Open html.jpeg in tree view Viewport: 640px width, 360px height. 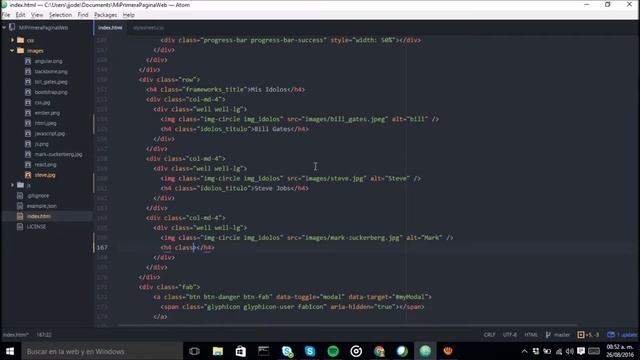(45, 123)
